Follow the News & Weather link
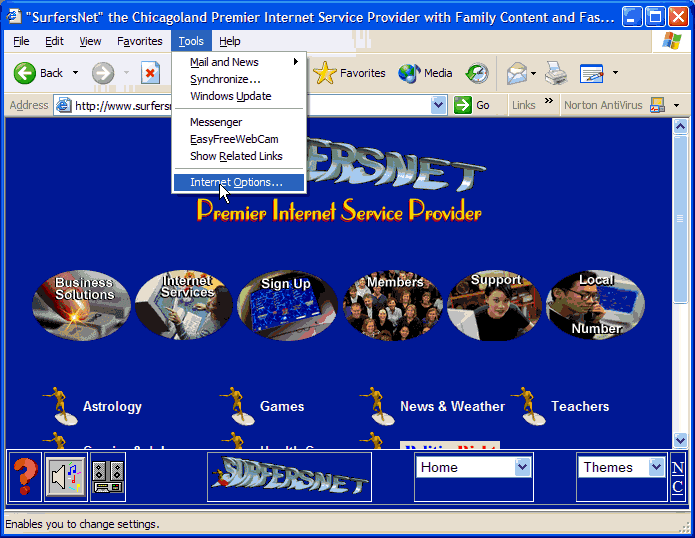Image resolution: width=695 pixels, height=538 pixels. pos(453,406)
